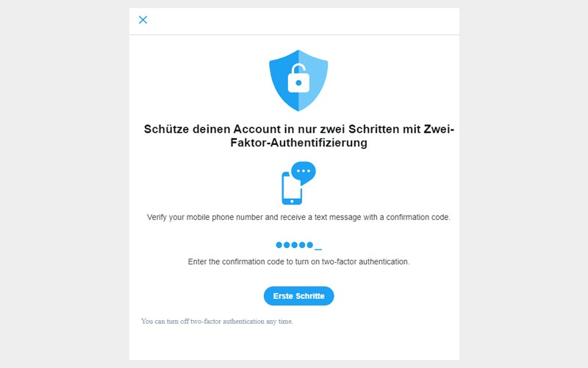Click the white padlock inside the shield
The width and height of the screenshot is (588, 368).
(x=298, y=78)
